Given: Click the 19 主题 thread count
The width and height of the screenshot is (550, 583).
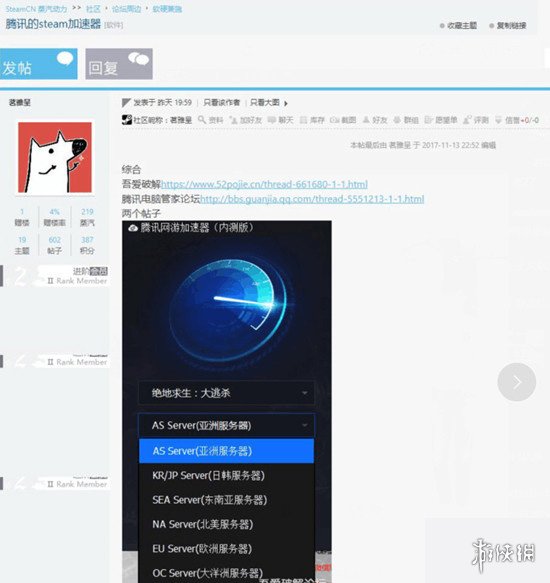Looking at the screenshot, I should point(22,245).
